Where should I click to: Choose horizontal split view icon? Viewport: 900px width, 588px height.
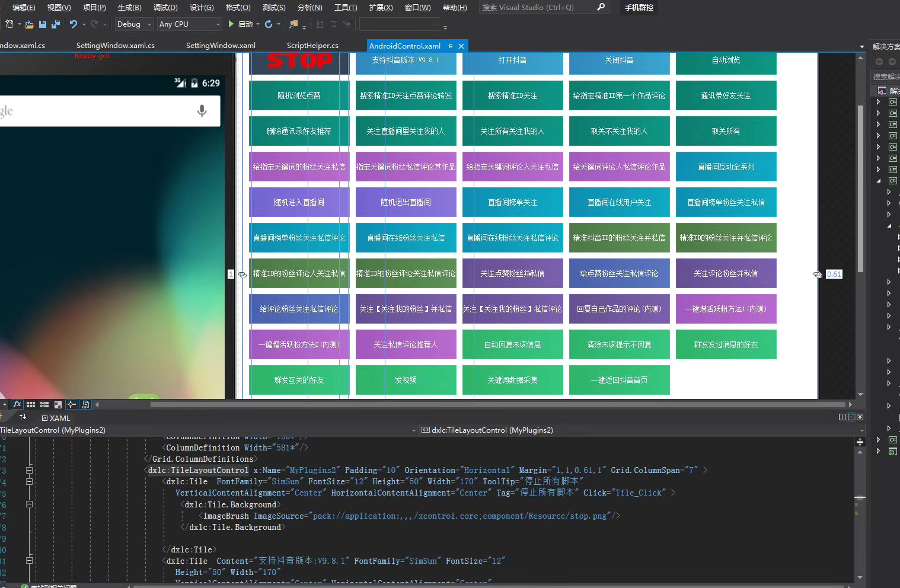tap(851, 417)
